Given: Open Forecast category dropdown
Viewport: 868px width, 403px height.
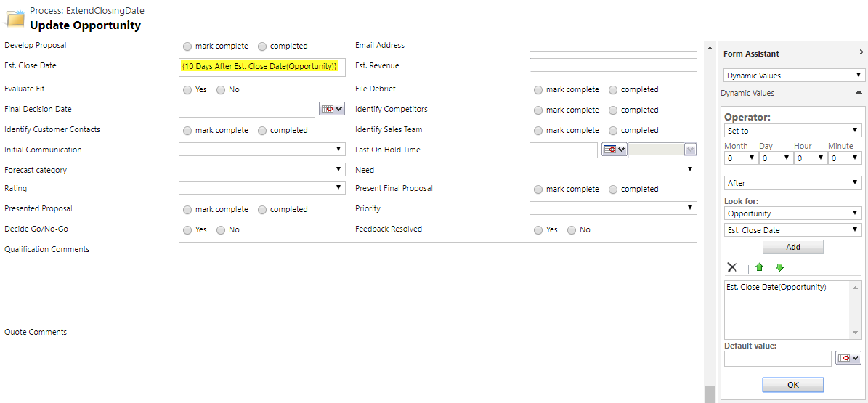Looking at the screenshot, I should (x=261, y=169).
